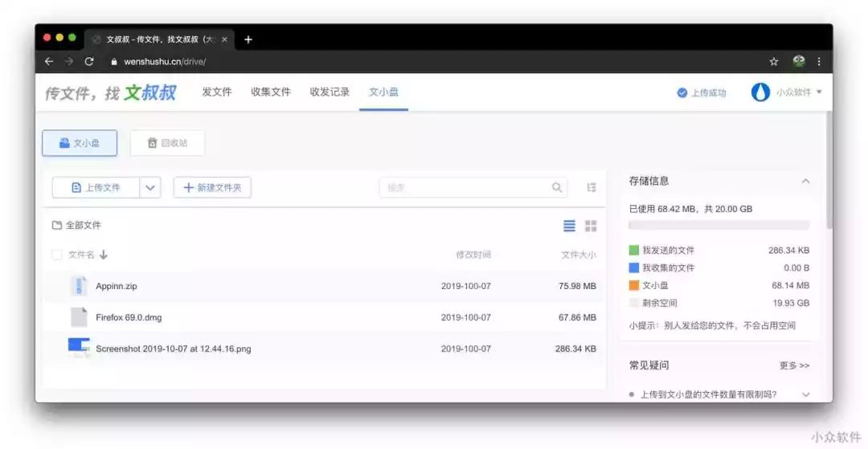
Task: Collapse the 存储信息 panel
Action: pos(805,182)
